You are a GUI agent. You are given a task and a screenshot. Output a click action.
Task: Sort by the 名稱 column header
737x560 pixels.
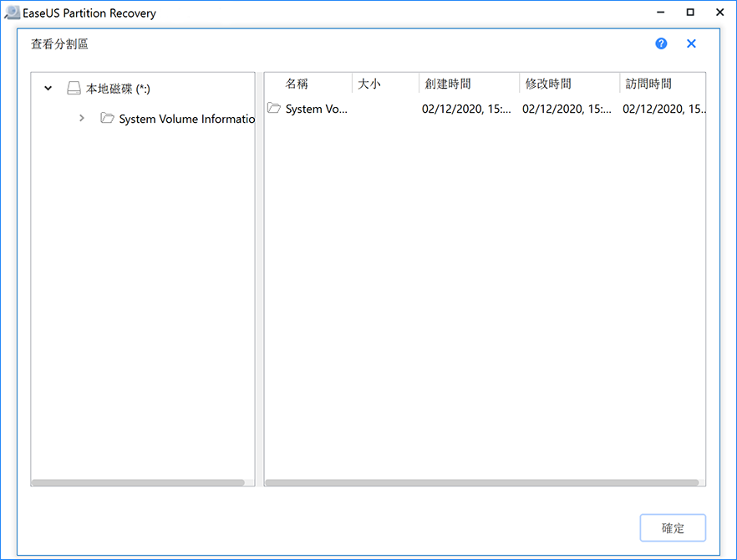297,84
